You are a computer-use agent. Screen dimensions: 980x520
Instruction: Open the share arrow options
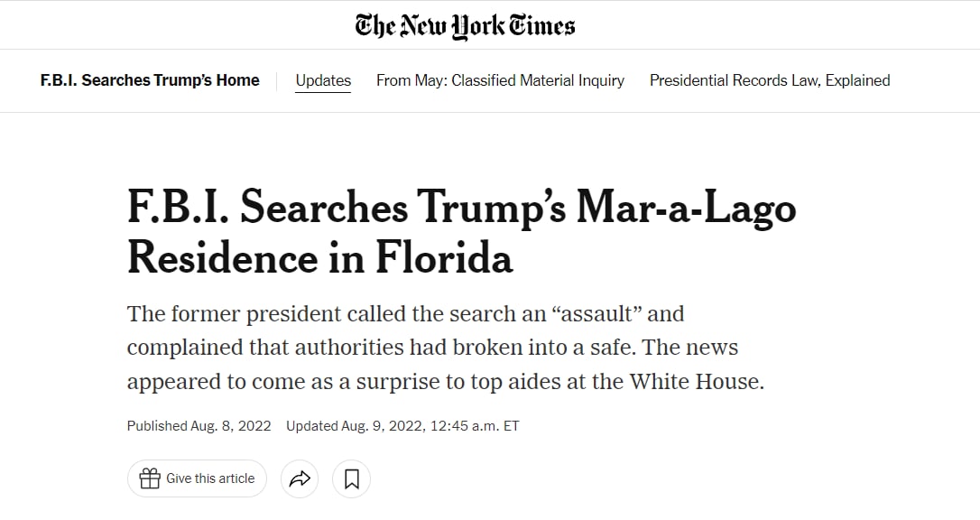pyautogui.click(x=299, y=478)
